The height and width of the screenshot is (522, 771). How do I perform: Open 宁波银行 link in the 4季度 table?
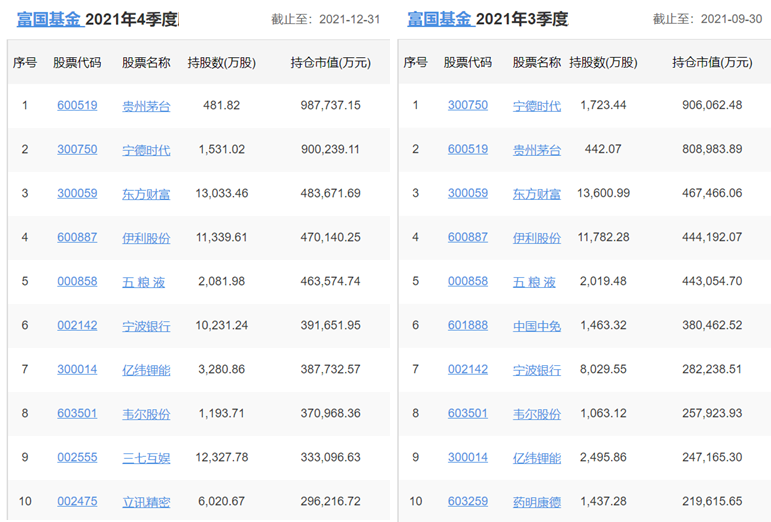click(x=146, y=326)
